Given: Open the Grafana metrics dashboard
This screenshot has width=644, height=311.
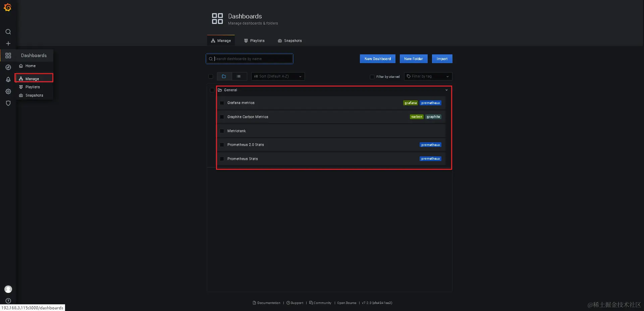Looking at the screenshot, I should 241,103.
